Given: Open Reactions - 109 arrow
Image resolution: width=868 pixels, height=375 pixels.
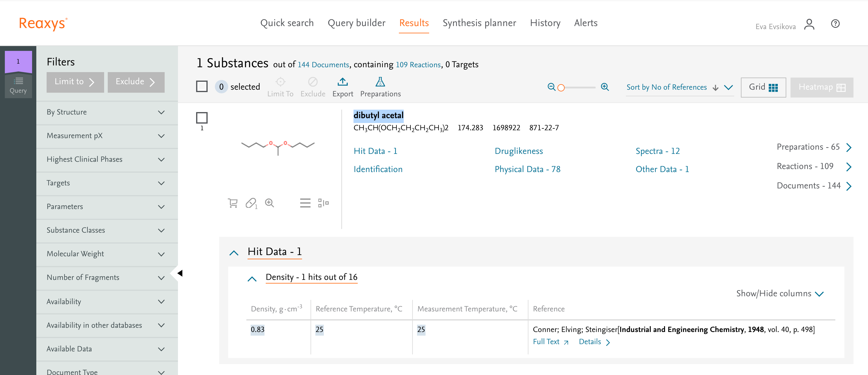Looking at the screenshot, I should tap(849, 167).
